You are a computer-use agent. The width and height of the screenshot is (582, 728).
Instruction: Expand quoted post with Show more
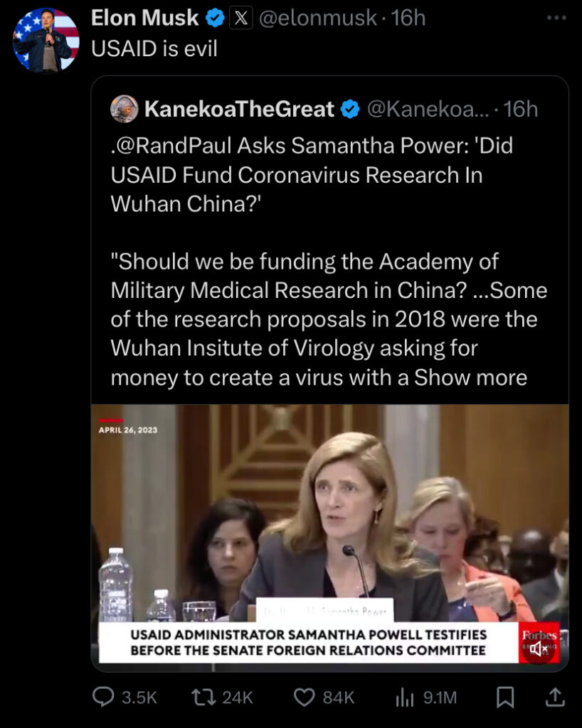[x=470, y=378]
